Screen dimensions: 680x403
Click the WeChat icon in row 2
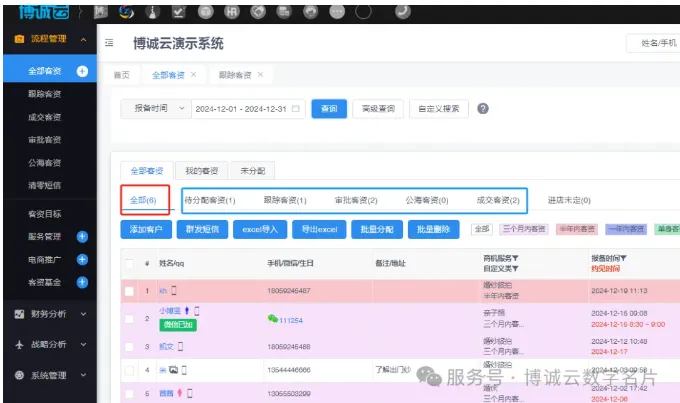pos(271,319)
